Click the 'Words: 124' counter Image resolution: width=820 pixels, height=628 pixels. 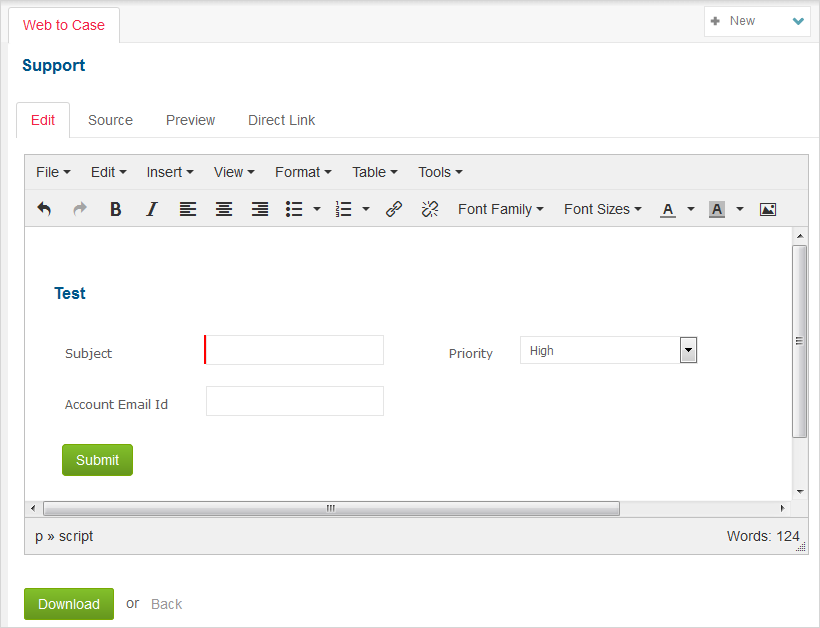pyautogui.click(x=763, y=536)
